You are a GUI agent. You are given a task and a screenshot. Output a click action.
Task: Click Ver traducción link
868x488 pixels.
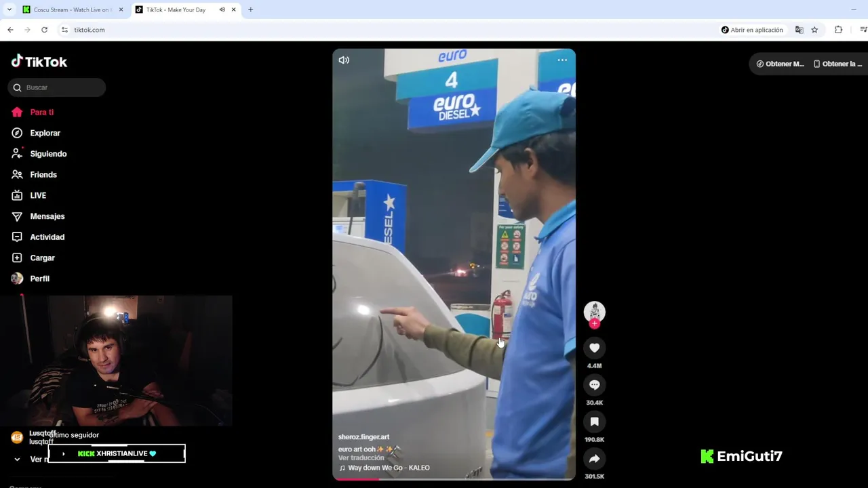pos(361,458)
